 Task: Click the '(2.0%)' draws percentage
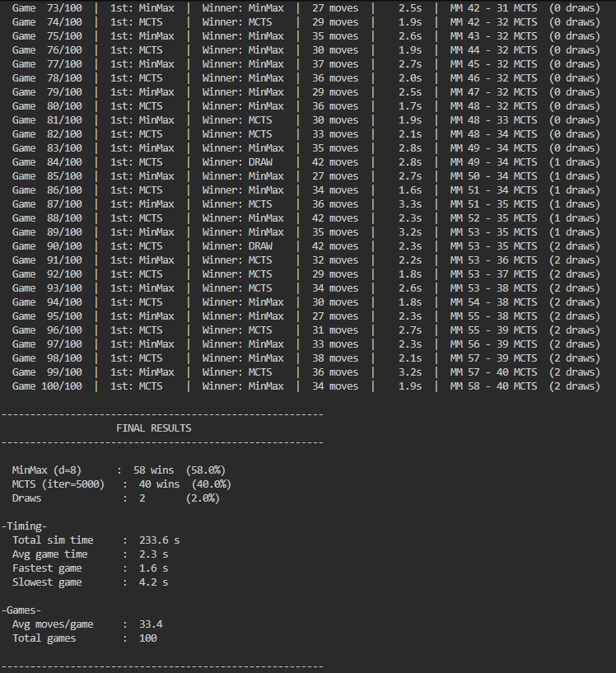[203, 498]
